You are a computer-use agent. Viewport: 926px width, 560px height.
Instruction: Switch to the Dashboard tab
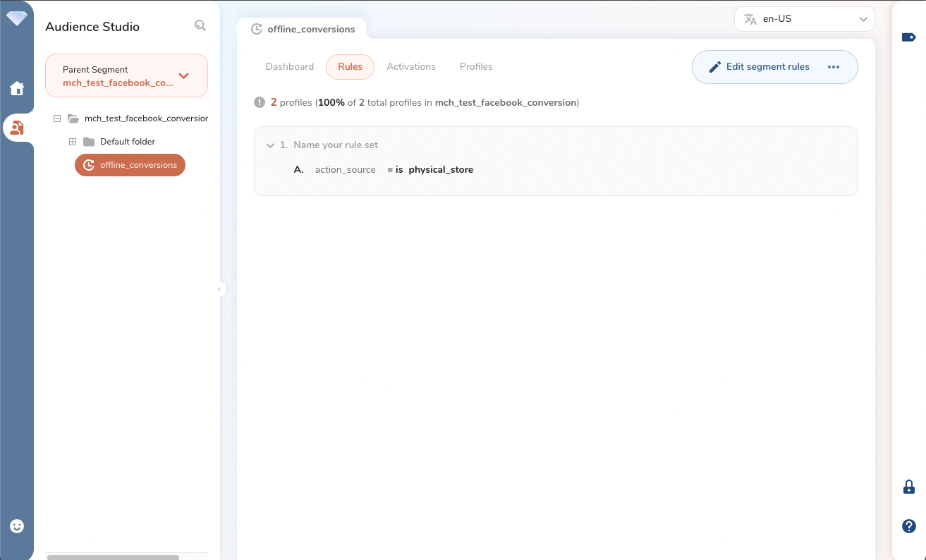(289, 67)
